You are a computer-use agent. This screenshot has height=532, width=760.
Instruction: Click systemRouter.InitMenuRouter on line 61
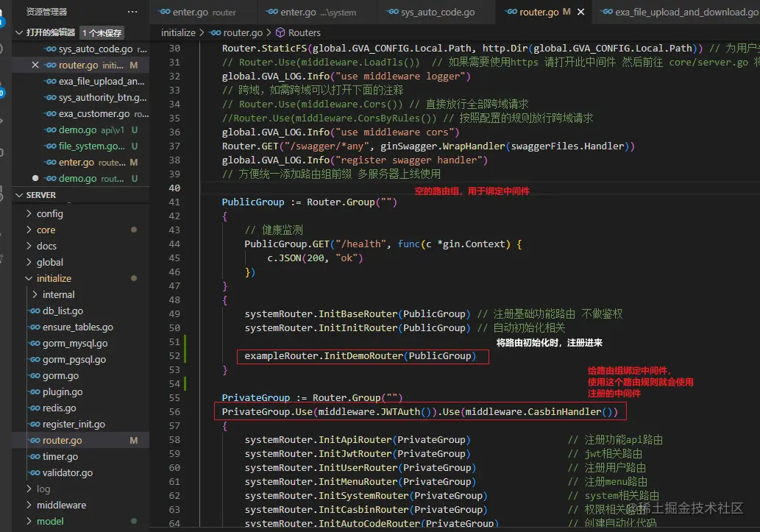coord(321,481)
